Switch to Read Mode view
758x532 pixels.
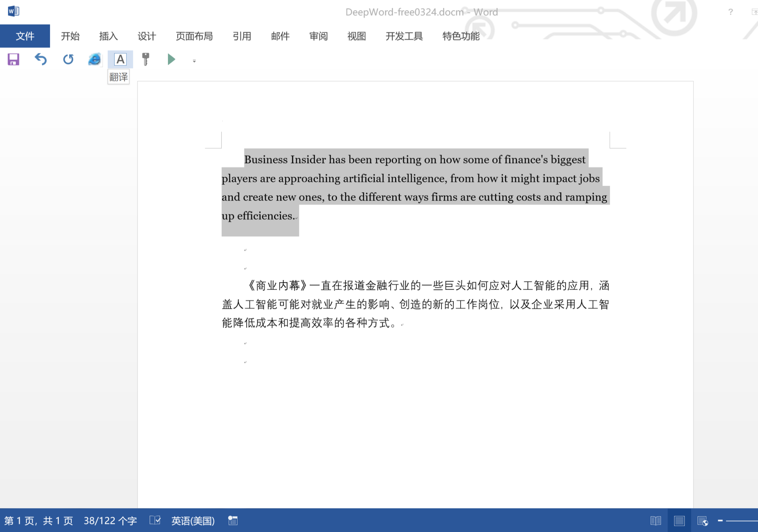655,521
